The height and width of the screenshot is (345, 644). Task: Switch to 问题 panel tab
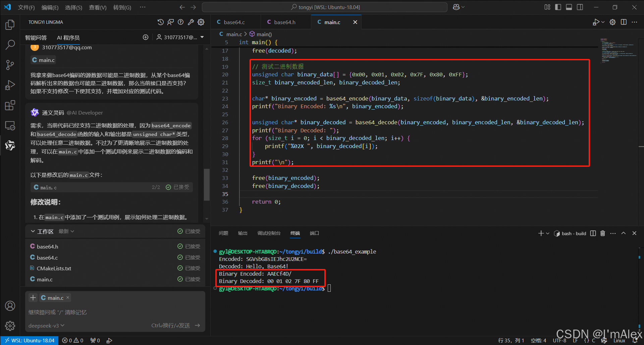[223, 233]
